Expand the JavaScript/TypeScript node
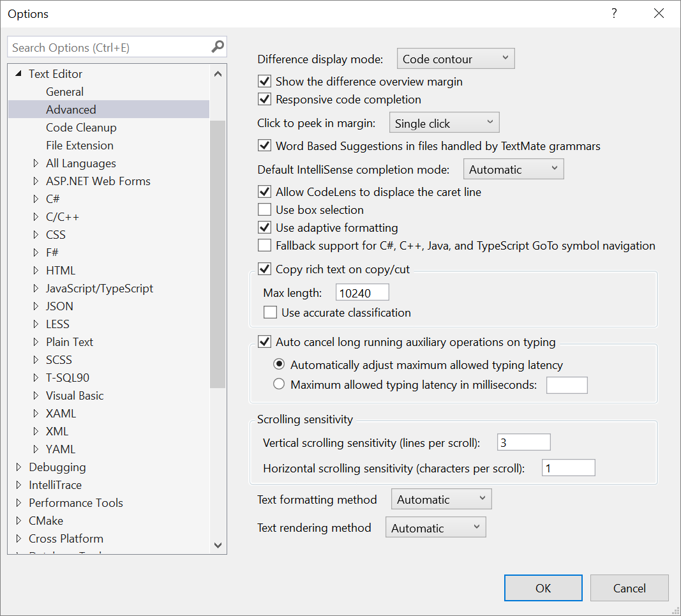 pos(36,289)
